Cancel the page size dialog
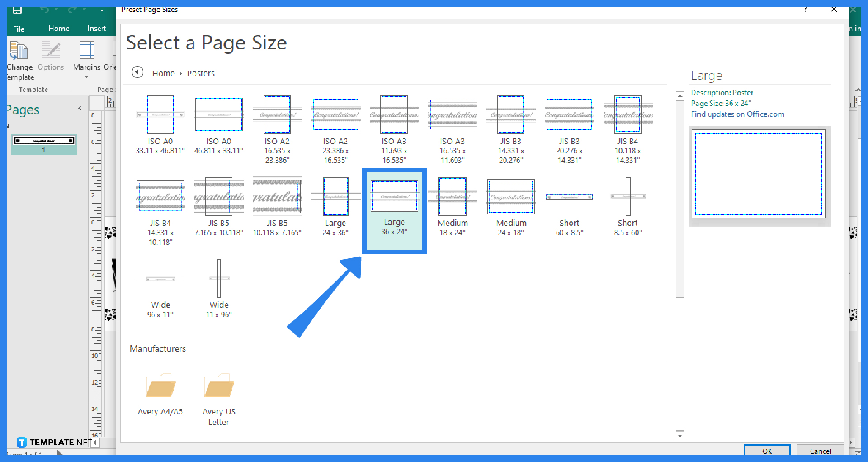Viewport: 868px width, 462px height. click(x=821, y=451)
